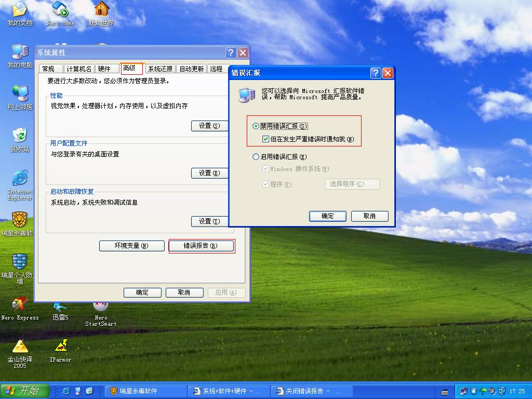Open 用户配置文件 设置(E) button
This screenshot has width=532, height=399.
click(x=209, y=173)
